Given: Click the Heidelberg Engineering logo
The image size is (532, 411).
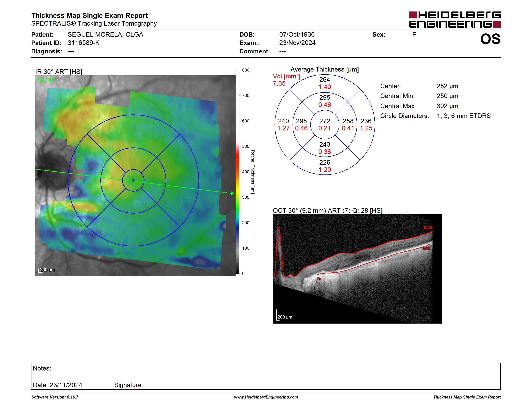Looking at the screenshot, I should point(455,20).
